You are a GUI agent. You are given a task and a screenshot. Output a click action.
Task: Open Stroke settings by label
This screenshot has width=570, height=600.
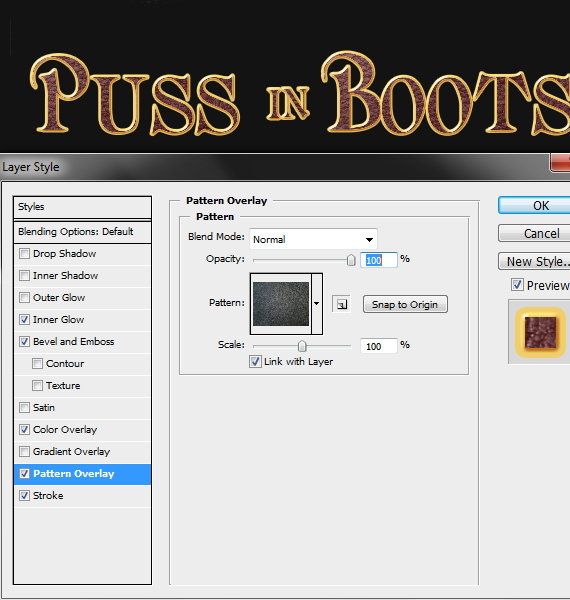click(x=48, y=496)
